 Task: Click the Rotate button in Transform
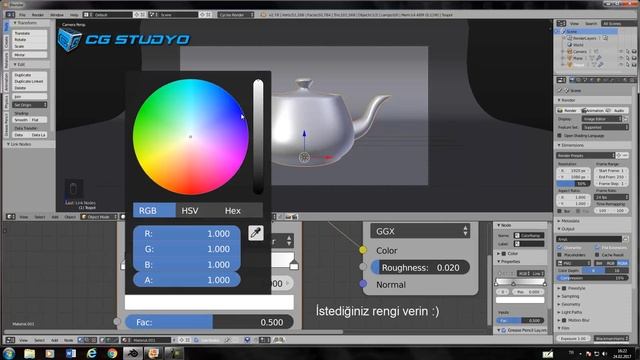point(30,40)
